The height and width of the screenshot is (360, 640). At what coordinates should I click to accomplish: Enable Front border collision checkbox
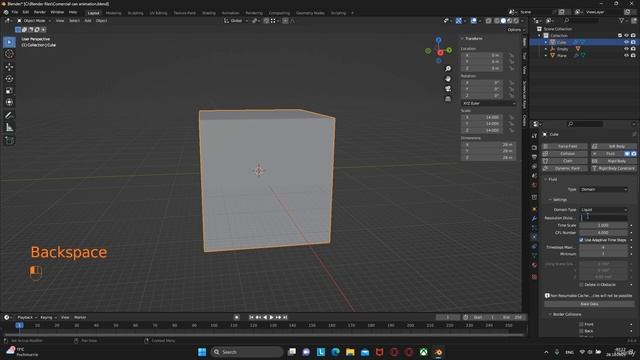pyautogui.click(x=581, y=324)
